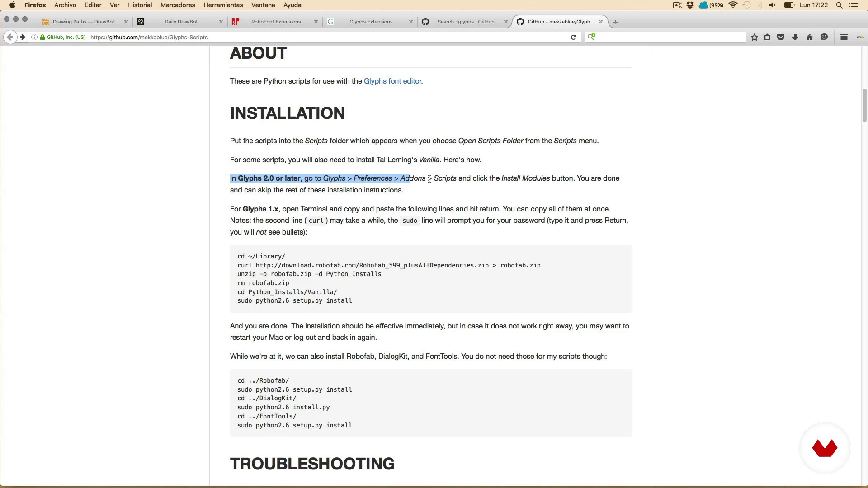The width and height of the screenshot is (868, 488).
Task: Go forward with the browser forward arrow
Action: (22, 37)
